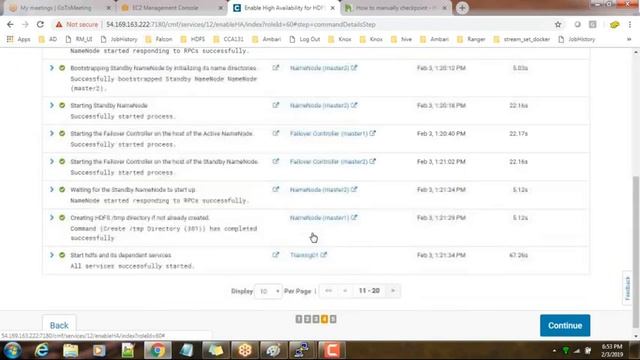640x360 pixels.
Task: Click the page vertical scrollbar thumb
Action: pos(635,252)
